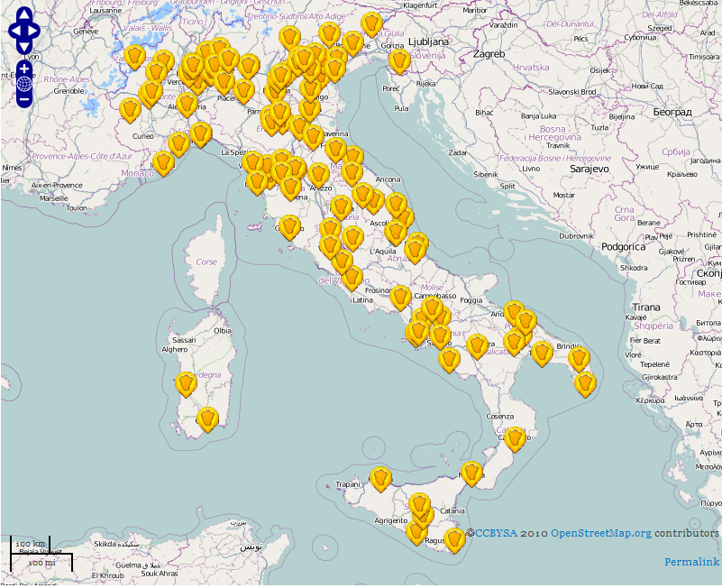Screen dimensions: 722x588
Task: Zoom in with the plus button
Action: tap(24, 69)
